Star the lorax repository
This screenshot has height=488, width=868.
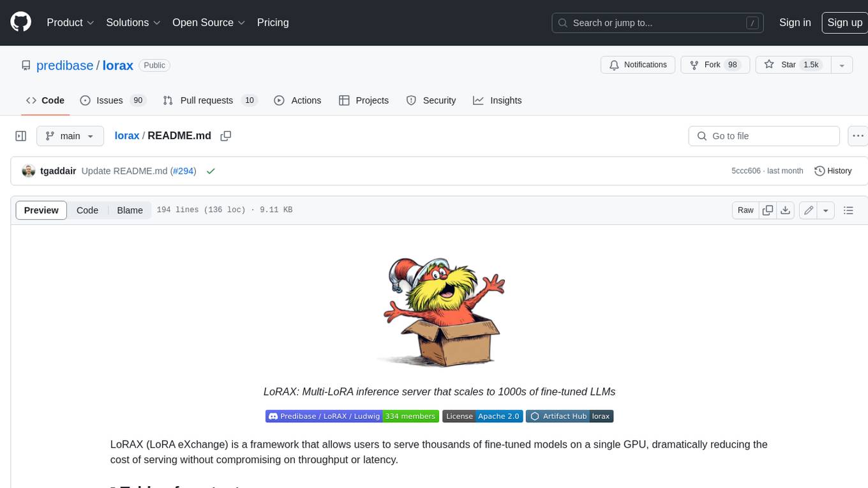click(793, 65)
